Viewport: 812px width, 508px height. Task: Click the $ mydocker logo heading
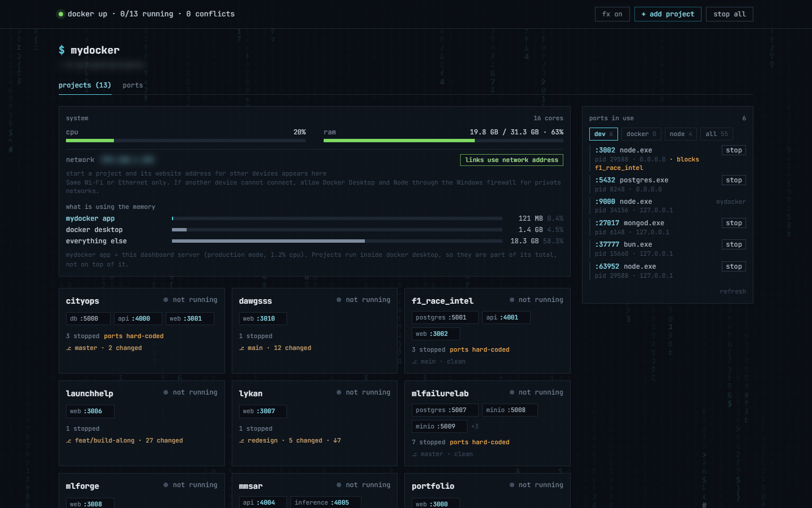[89, 50]
